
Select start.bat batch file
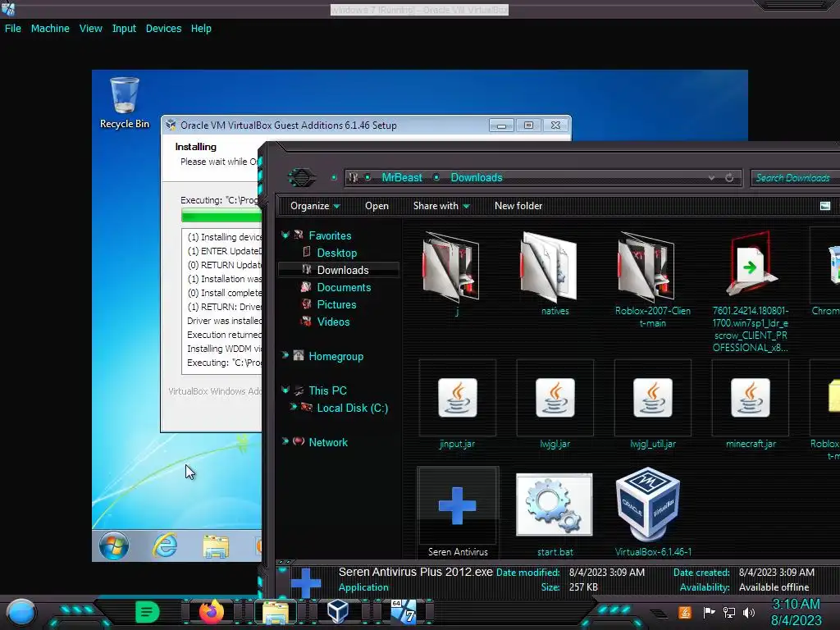pyautogui.click(x=555, y=514)
